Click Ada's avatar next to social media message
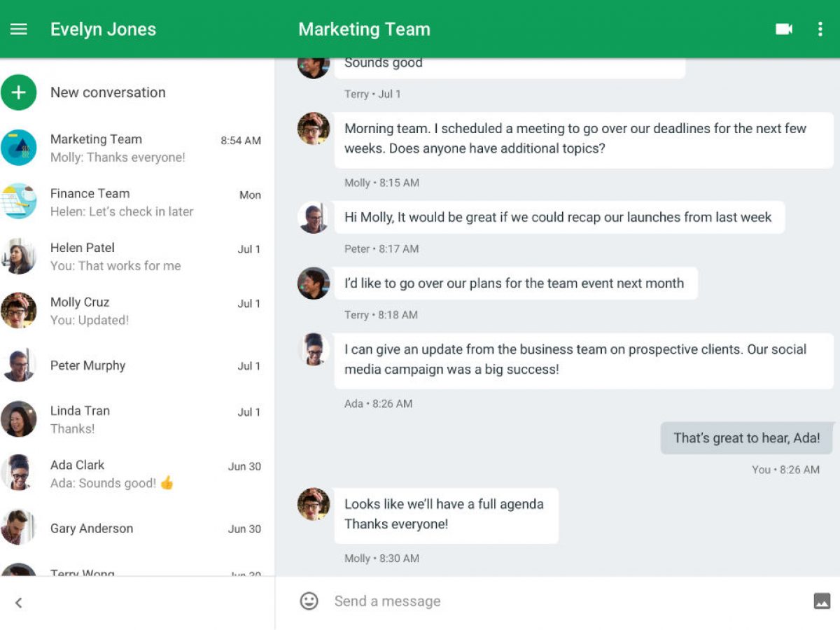The height and width of the screenshot is (630, 840). [314, 349]
